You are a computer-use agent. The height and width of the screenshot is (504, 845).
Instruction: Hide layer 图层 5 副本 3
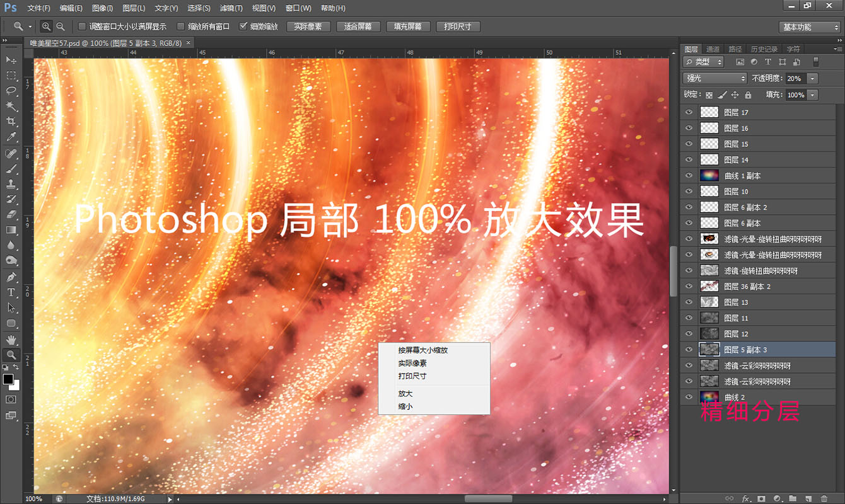click(x=689, y=350)
